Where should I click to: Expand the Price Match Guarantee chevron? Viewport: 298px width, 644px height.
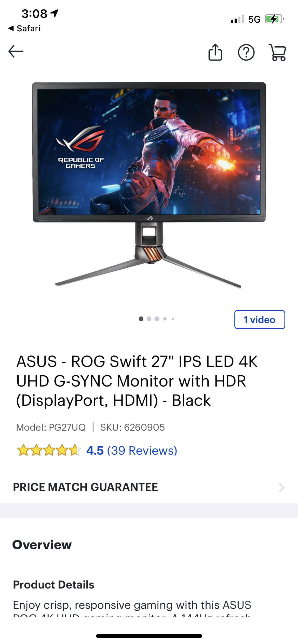(x=281, y=487)
